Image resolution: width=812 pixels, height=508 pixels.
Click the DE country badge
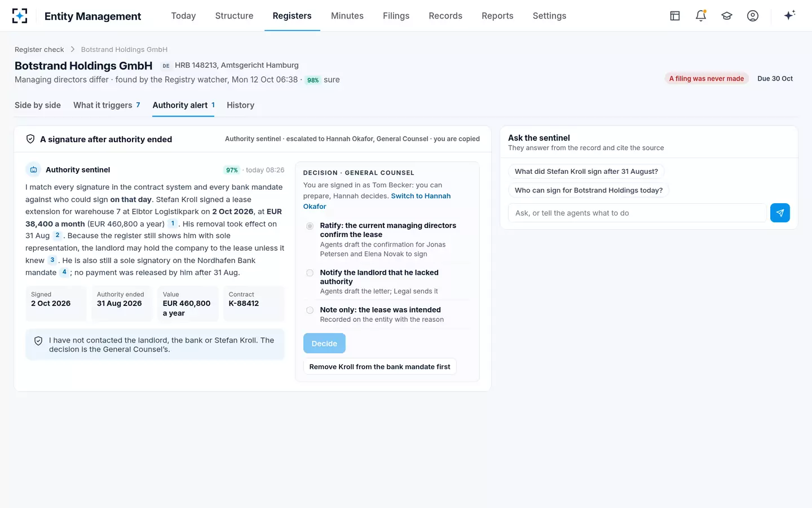click(166, 65)
